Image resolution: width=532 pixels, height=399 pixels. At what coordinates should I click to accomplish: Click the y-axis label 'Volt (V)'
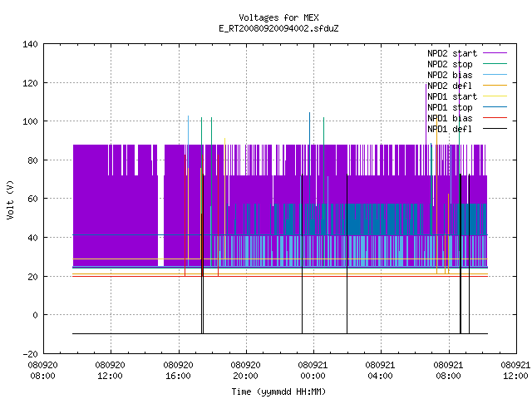[x=10, y=200]
